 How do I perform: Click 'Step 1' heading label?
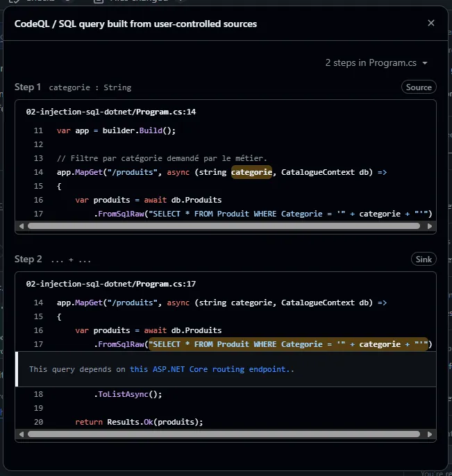28,87
